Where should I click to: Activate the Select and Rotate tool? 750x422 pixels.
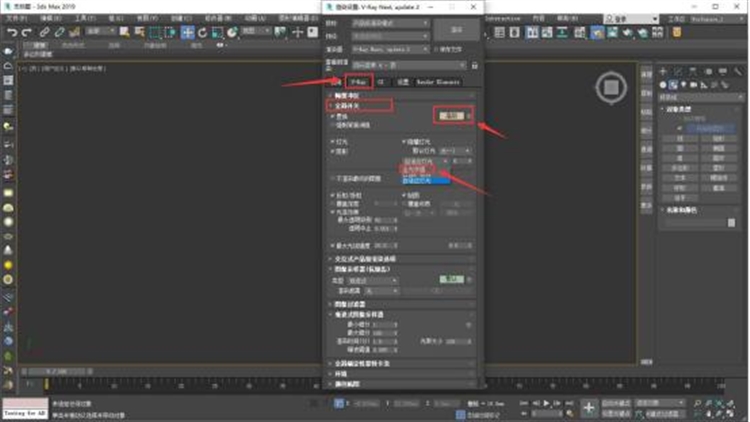(x=202, y=33)
